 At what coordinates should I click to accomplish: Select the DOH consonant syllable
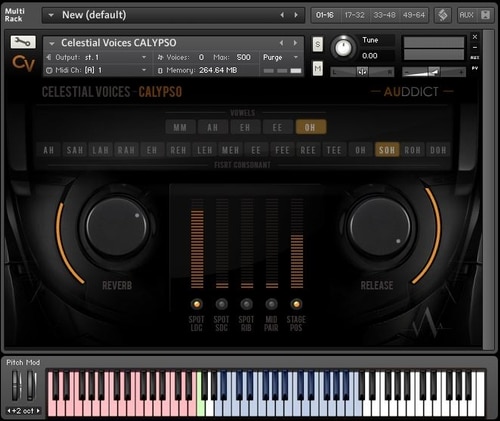438,150
